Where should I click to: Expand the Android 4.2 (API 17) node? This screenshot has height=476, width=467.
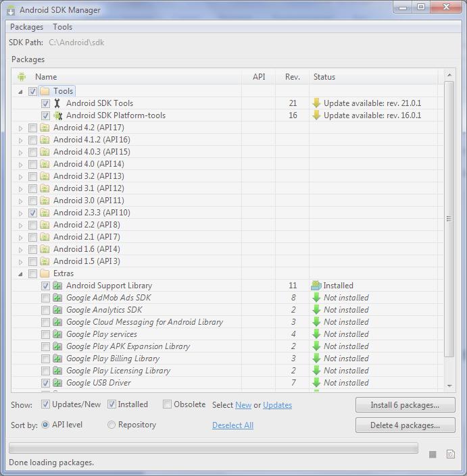pyautogui.click(x=20, y=128)
